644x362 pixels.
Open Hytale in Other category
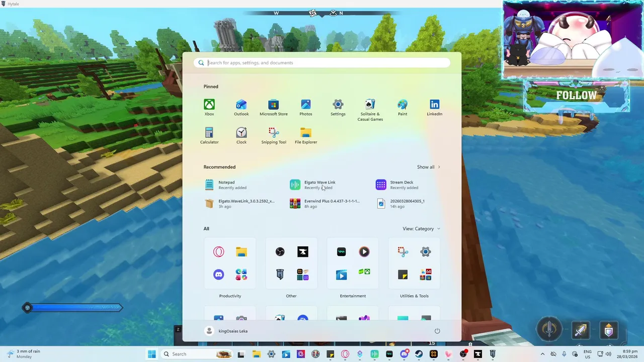tap(280, 275)
